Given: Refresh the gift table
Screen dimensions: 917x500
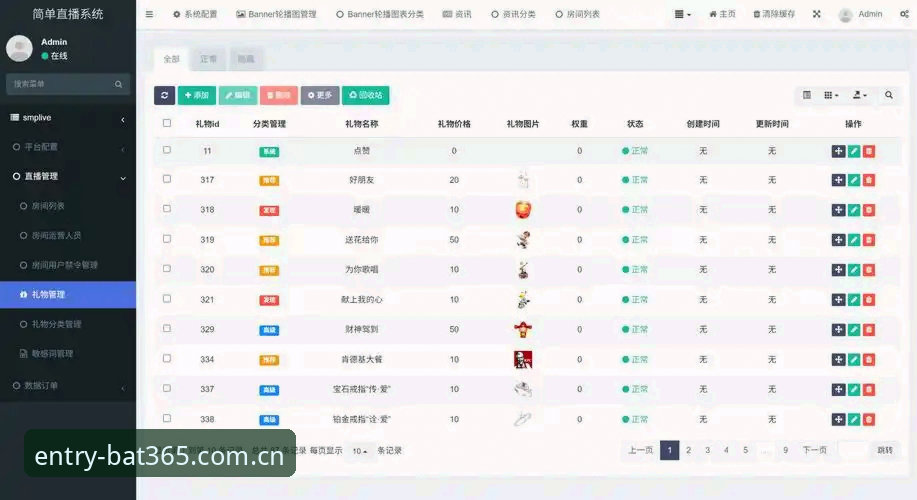Looking at the screenshot, I should pos(164,95).
